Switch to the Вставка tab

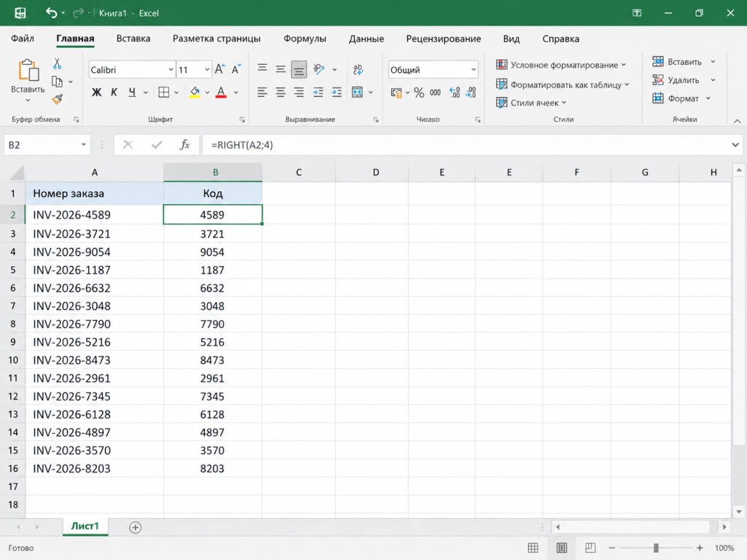pos(133,39)
